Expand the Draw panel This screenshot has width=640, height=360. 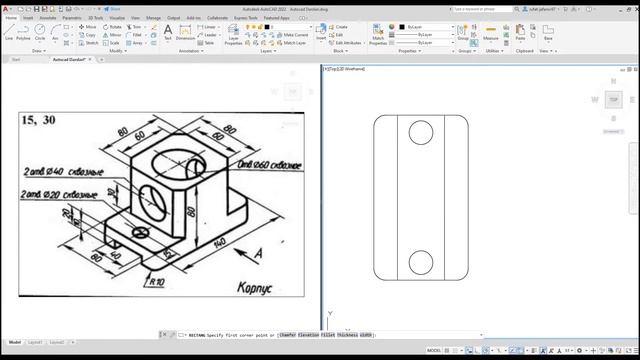point(39,51)
